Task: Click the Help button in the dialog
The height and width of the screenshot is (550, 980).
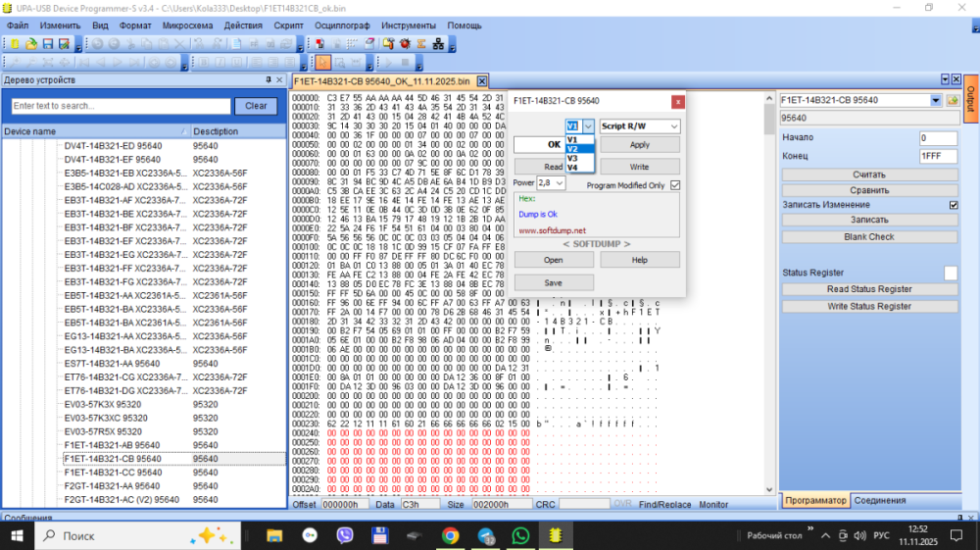Action: click(x=639, y=260)
